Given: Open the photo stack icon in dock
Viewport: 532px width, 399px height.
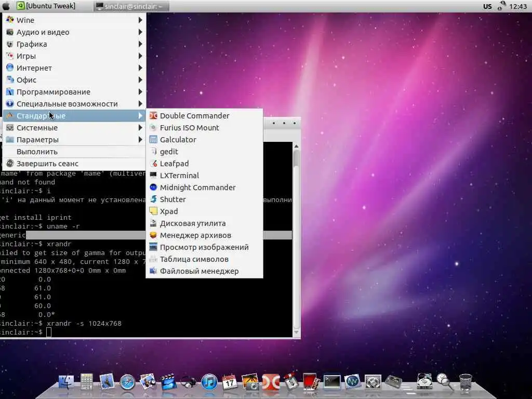Looking at the screenshot, I should 148,382.
